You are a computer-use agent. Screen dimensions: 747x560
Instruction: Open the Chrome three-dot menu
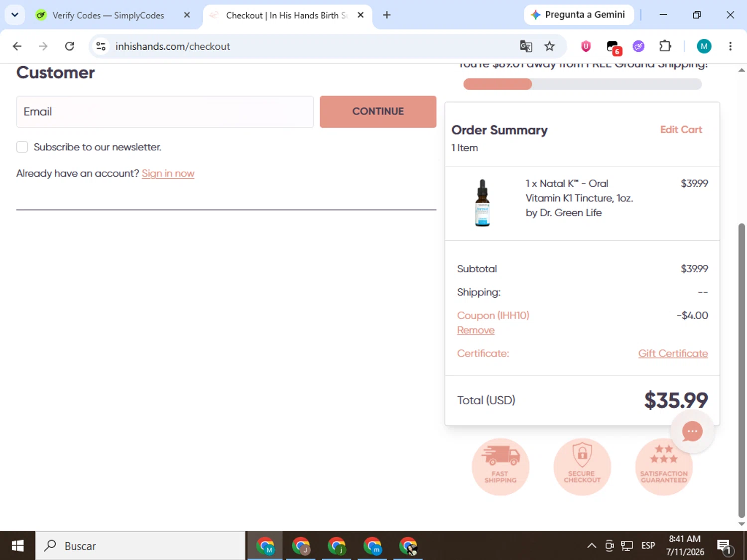click(730, 46)
